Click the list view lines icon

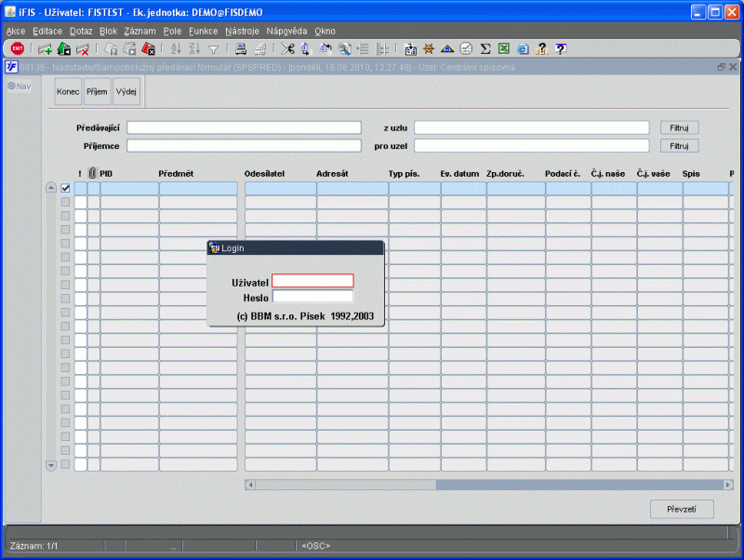coord(364,49)
